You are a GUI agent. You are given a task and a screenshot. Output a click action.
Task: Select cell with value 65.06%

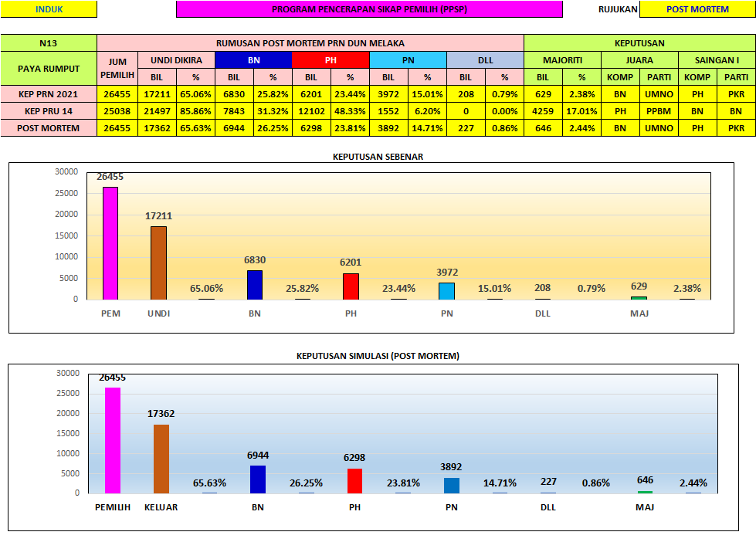[195, 94]
